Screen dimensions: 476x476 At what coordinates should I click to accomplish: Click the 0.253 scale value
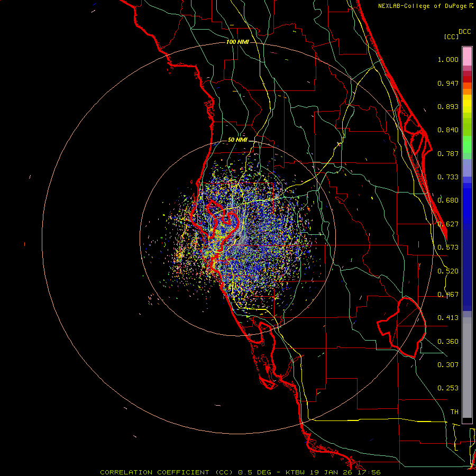(448, 388)
